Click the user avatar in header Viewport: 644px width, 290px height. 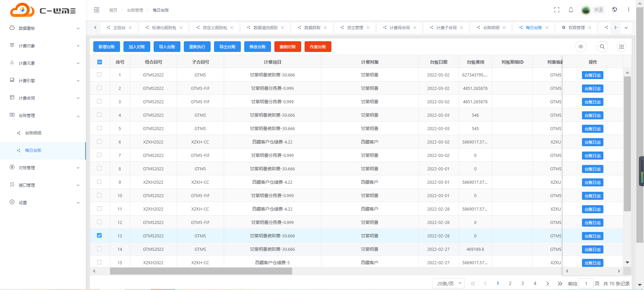[x=586, y=10]
